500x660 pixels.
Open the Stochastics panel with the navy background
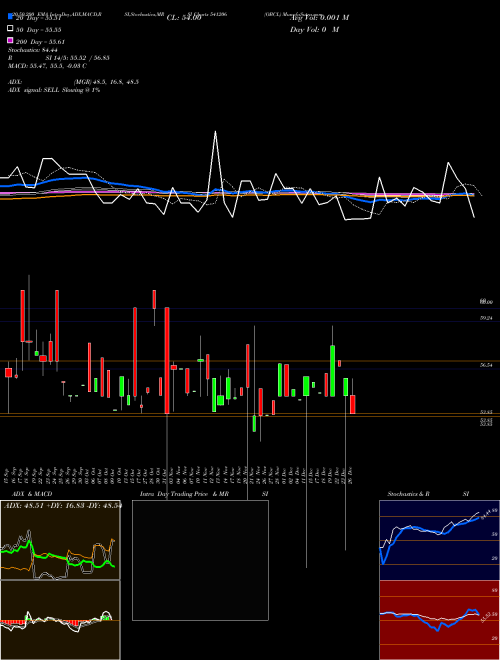[439, 540]
